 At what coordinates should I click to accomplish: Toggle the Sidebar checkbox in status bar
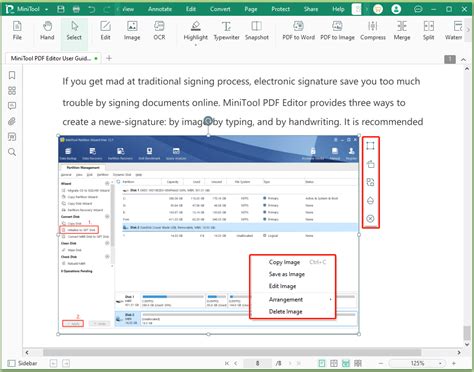pyautogui.click(x=12, y=363)
